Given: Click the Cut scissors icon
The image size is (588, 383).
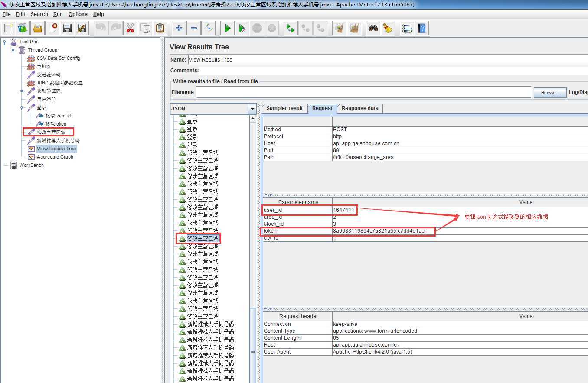Looking at the screenshot, I should tap(131, 29).
